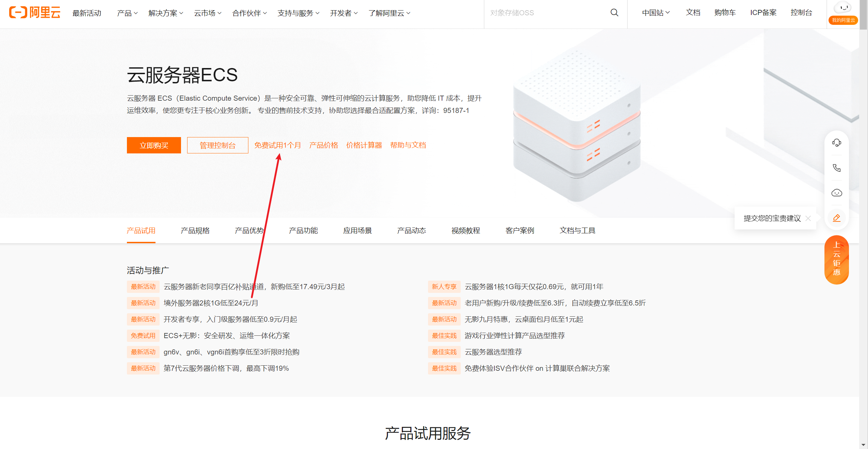Open ECS+无影 安全研发 link
Image resolution: width=868 pixels, height=449 pixels.
[x=227, y=336]
